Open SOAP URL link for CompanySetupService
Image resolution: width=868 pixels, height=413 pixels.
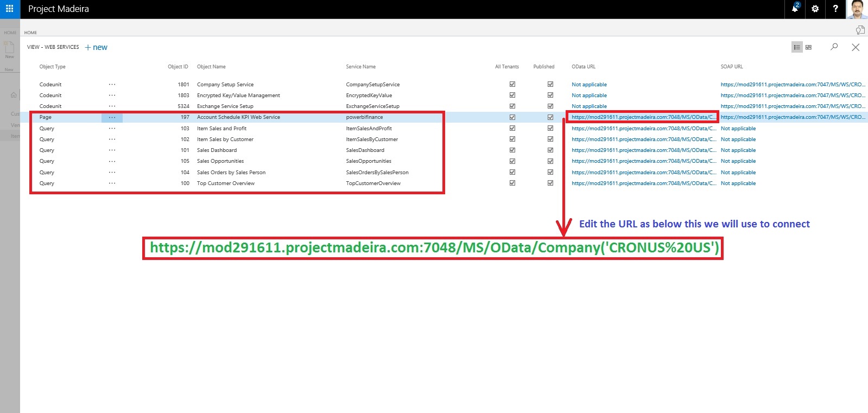(x=793, y=85)
